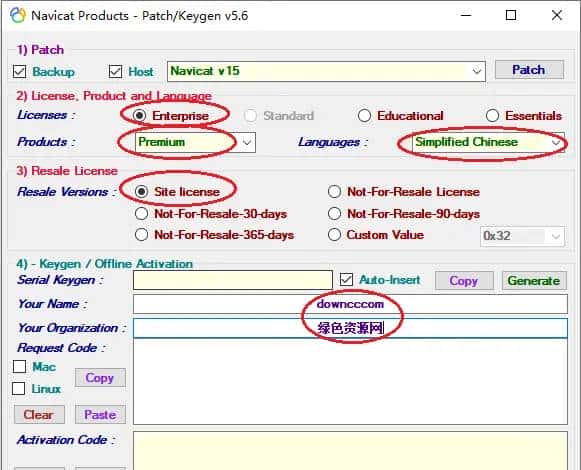Click the '3) Resale License' heading
Screen dimensions: 581x470
[67, 171]
